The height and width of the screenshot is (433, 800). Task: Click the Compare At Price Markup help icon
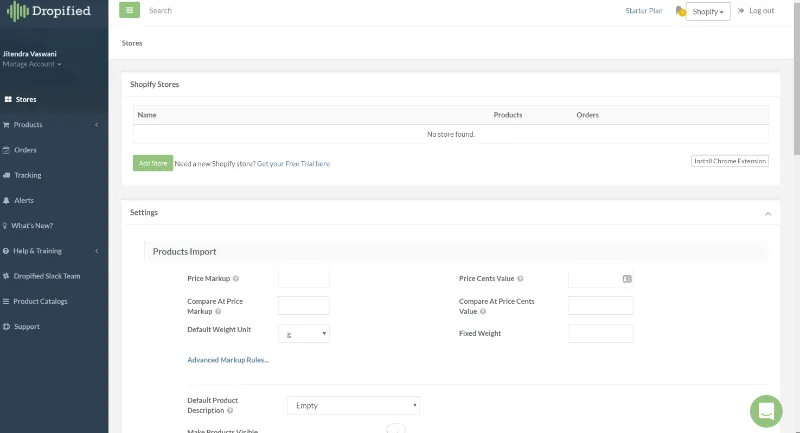coord(218,311)
